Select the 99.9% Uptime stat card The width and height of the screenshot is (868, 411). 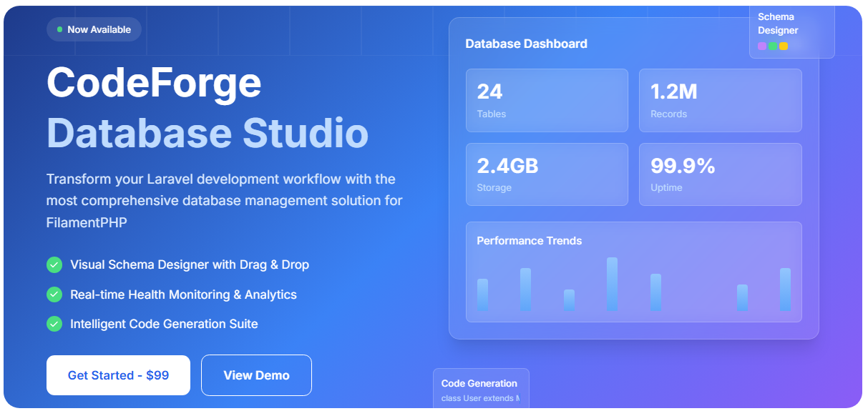(721, 174)
